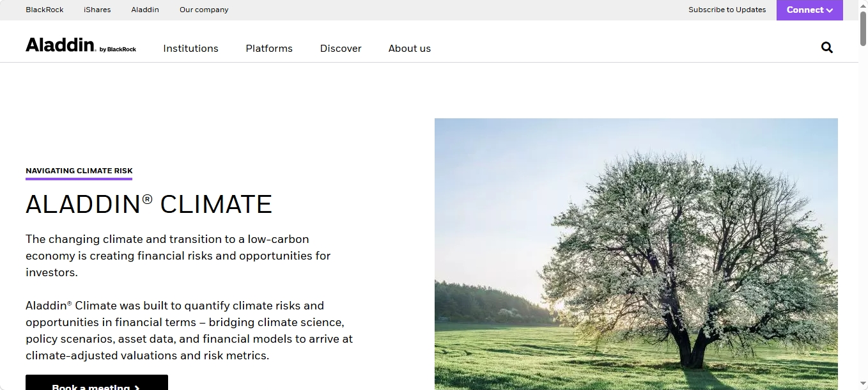Click the Aladdin by BlackRock logo

(81, 45)
